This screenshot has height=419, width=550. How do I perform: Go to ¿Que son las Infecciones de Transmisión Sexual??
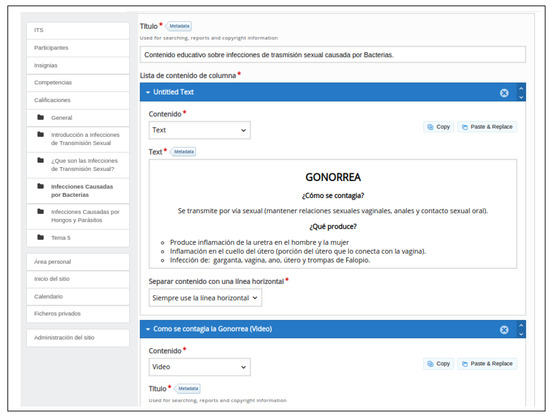[78, 165]
